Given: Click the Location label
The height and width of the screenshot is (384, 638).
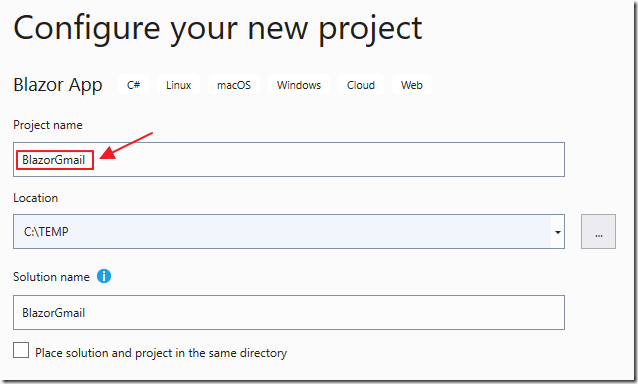Looking at the screenshot, I should [35, 198].
